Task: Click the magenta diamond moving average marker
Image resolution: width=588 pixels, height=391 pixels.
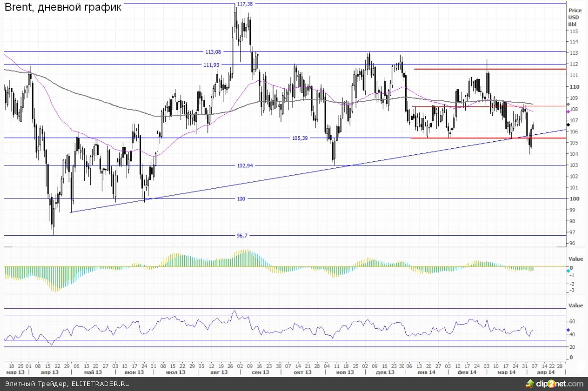Action: (568, 111)
